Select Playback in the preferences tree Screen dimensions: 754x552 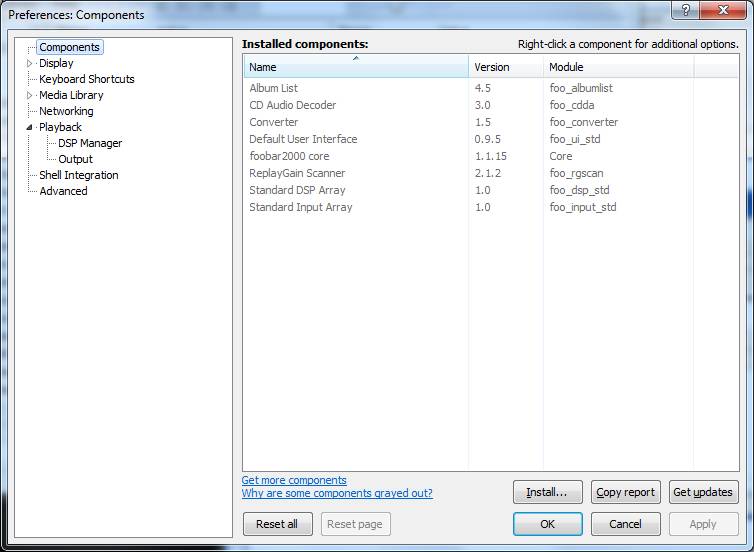[60, 127]
